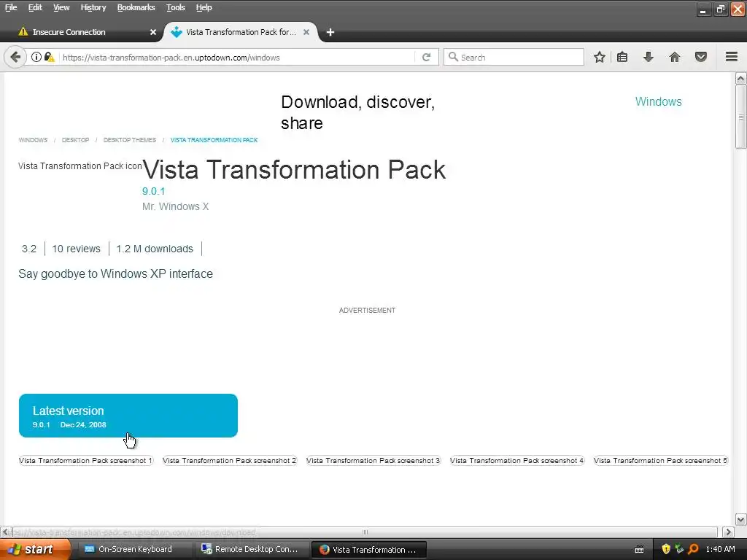Open Vista Transformation Pack screenshot 1

[86, 461]
